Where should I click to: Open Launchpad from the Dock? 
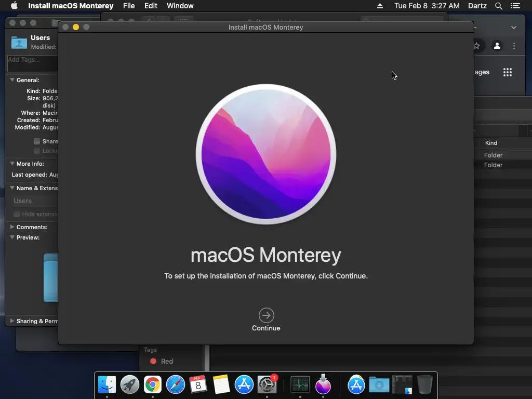point(129,385)
